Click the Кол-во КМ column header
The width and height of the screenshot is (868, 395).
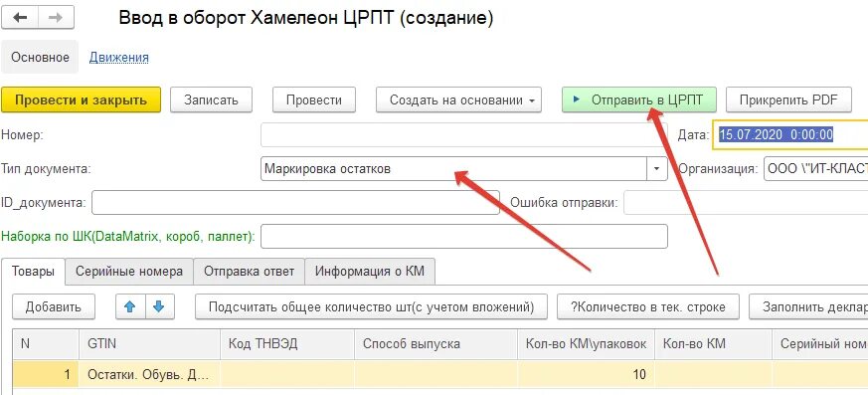pos(713,343)
